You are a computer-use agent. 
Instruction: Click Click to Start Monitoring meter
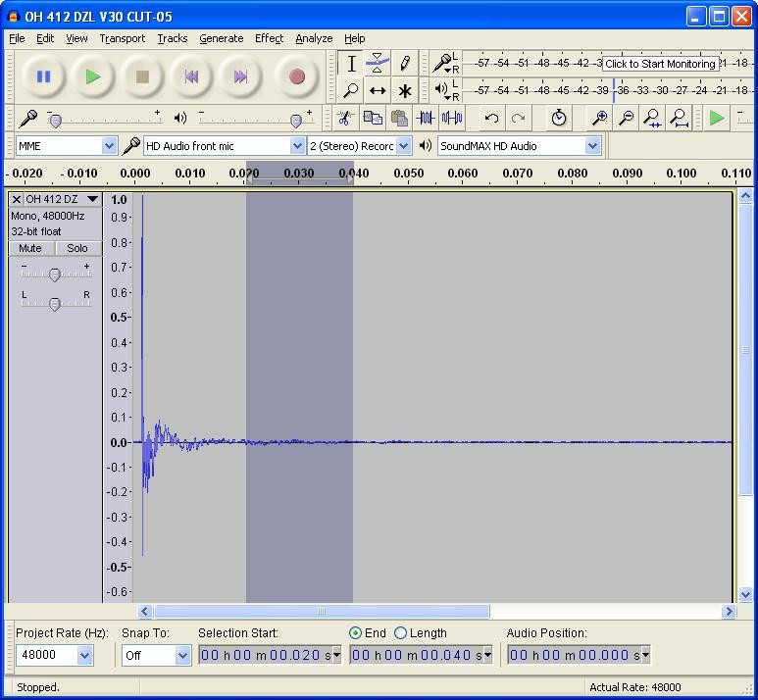[660, 64]
